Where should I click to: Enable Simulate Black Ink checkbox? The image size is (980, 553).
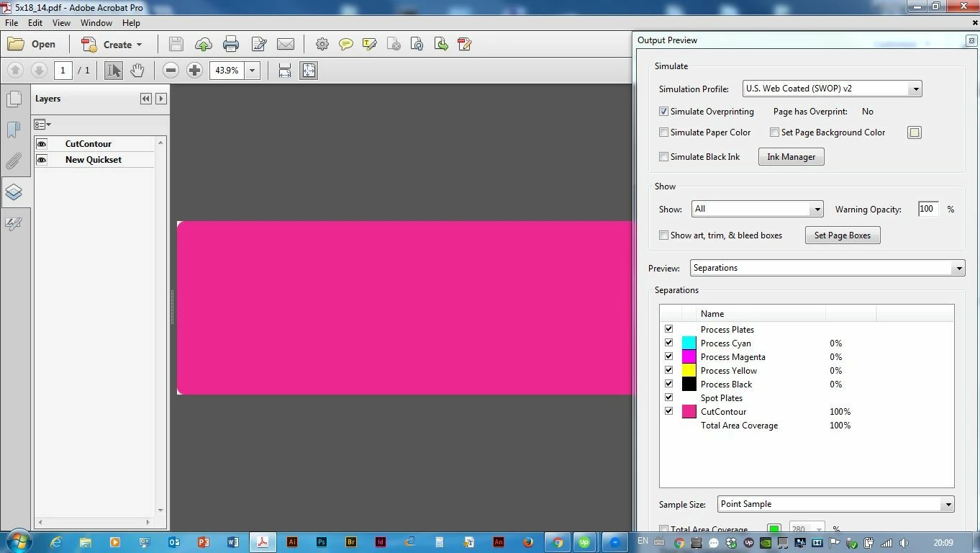[x=663, y=157]
